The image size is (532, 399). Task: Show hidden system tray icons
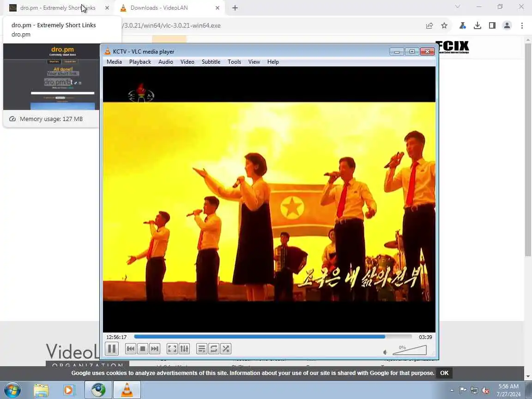coord(452,391)
